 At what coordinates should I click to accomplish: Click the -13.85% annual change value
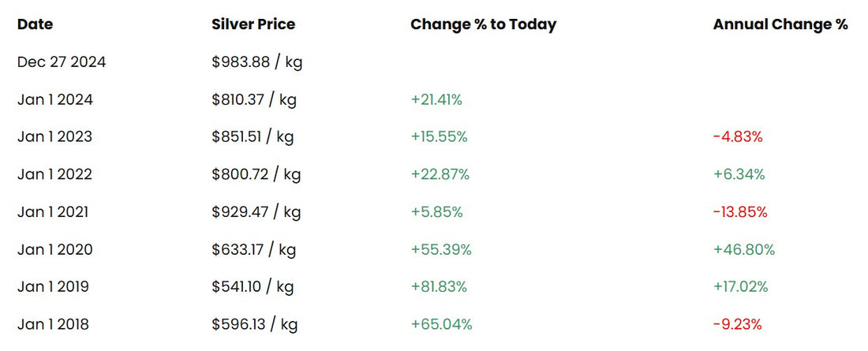pyautogui.click(x=740, y=211)
